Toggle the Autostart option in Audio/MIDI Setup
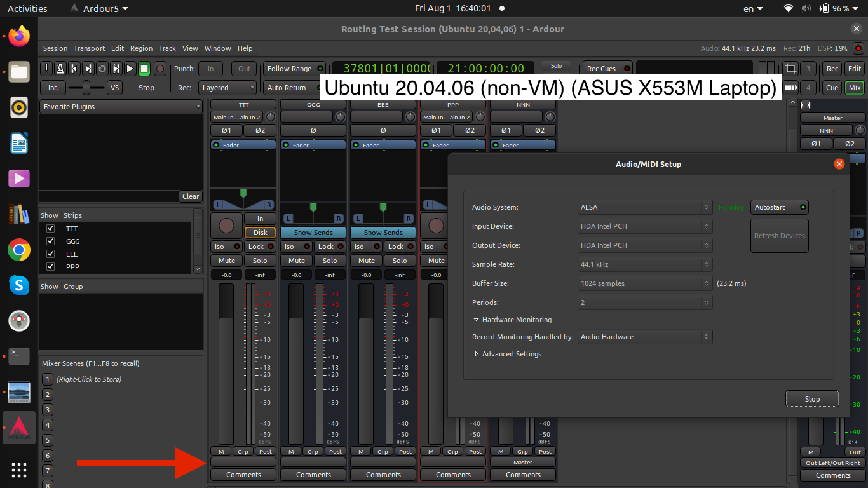Viewport: 868px width, 488px height. [x=780, y=207]
